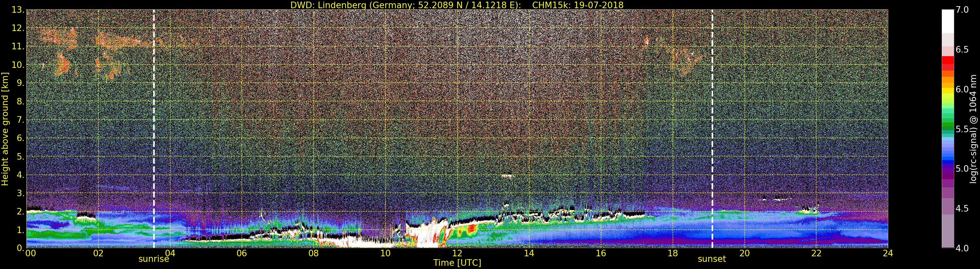Image resolution: width=980 pixels, height=269 pixels.
Task: Click the '4.0' value on the colorbar
Action: pos(962,248)
